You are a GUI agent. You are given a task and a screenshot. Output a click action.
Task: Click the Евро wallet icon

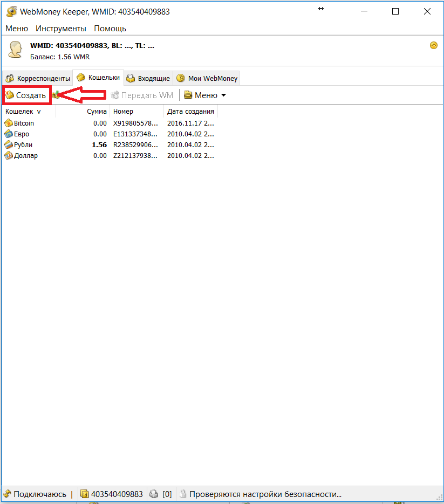9,134
